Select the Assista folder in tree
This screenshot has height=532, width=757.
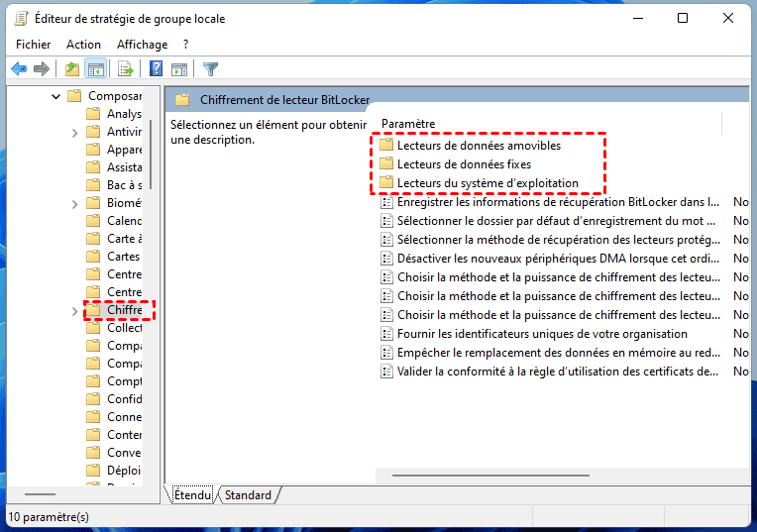click(114, 167)
